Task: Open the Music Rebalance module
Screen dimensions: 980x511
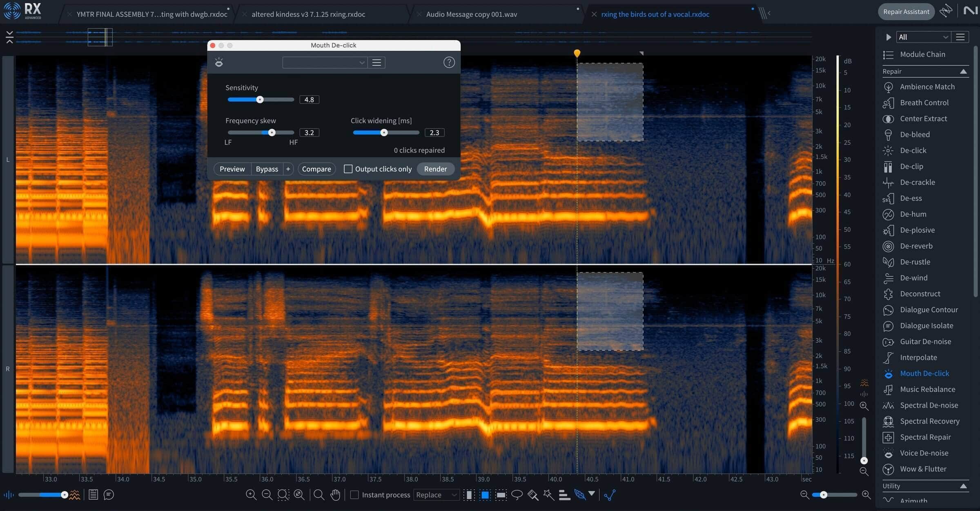Action: click(x=920, y=389)
